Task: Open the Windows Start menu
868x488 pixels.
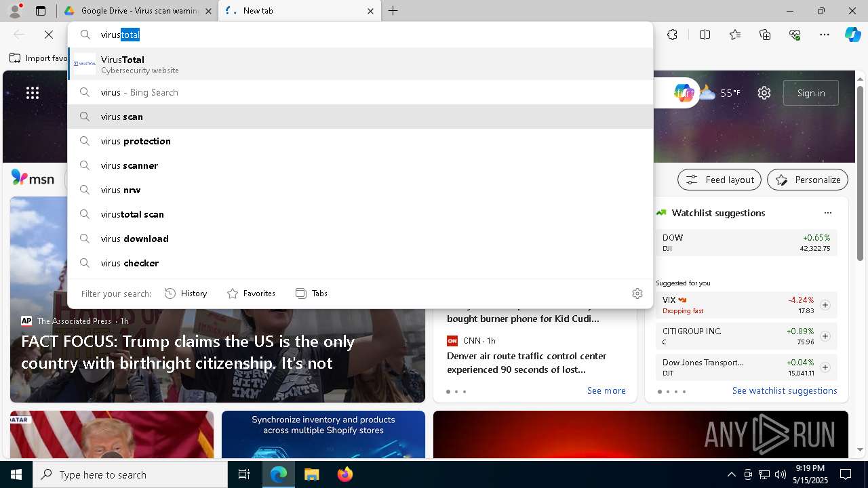Action: coord(16,474)
